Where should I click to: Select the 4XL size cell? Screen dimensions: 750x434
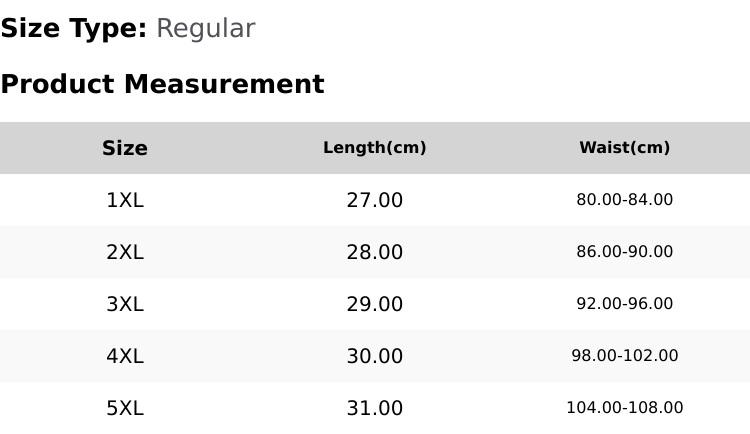point(125,356)
